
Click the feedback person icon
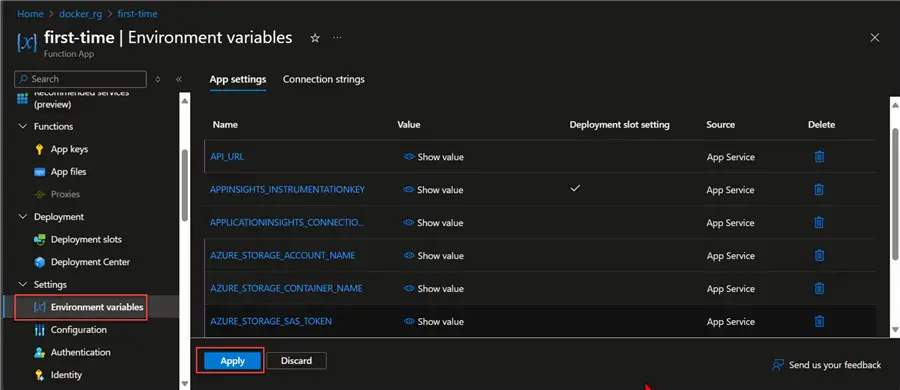point(778,365)
